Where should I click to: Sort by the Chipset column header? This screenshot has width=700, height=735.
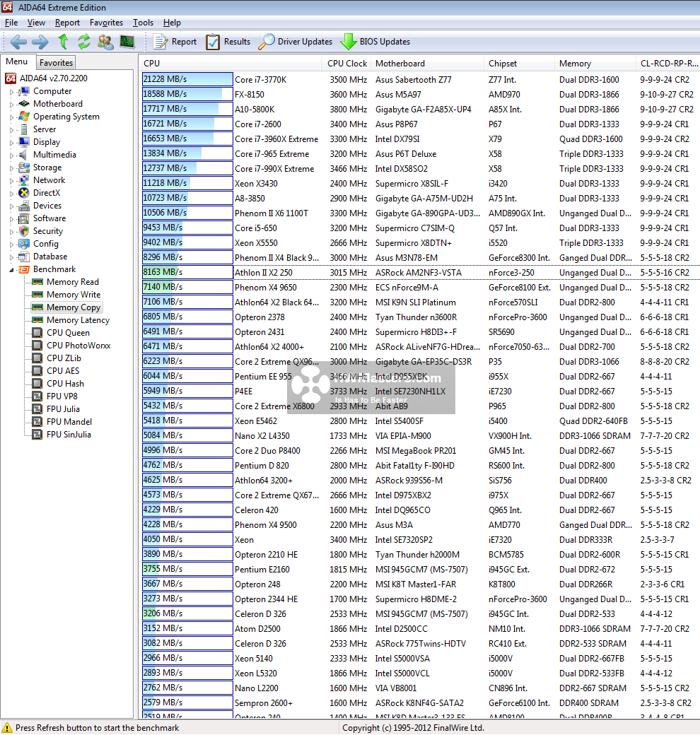click(x=519, y=64)
